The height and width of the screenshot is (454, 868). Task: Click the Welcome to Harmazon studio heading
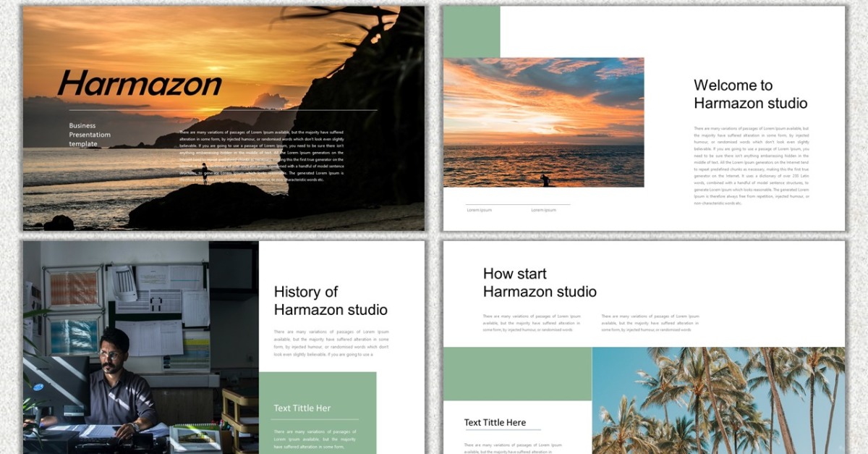pyautogui.click(x=750, y=94)
